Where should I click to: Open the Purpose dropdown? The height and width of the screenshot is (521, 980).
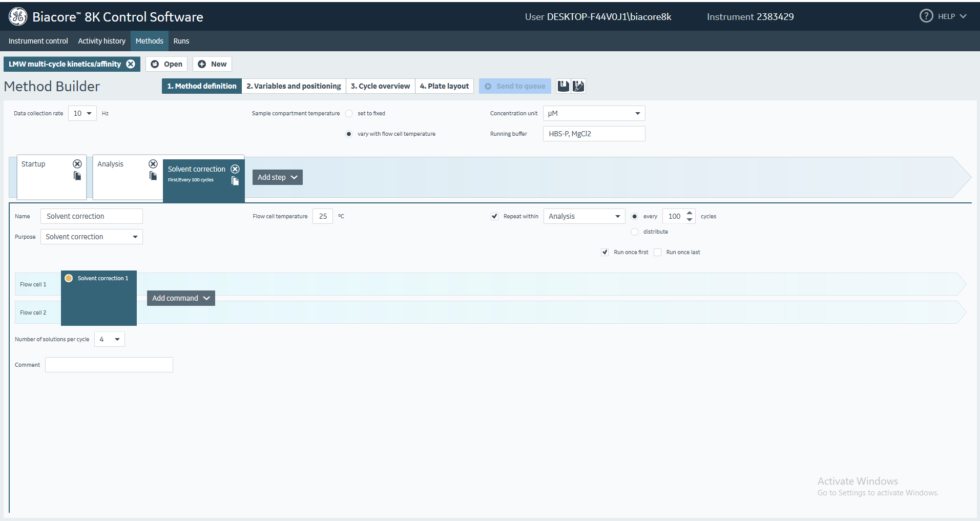click(91, 237)
